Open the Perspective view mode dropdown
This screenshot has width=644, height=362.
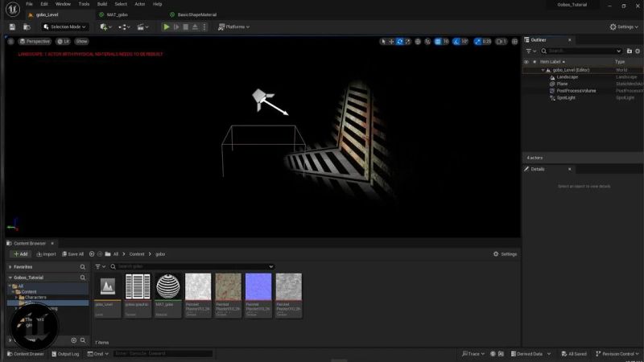[x=35, y=42]
